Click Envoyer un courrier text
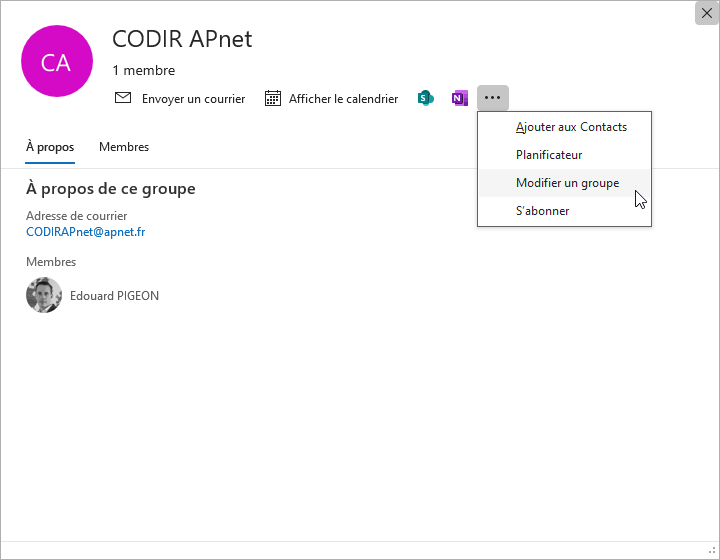Screen dimensions: 720x560 tap(193, 99)
